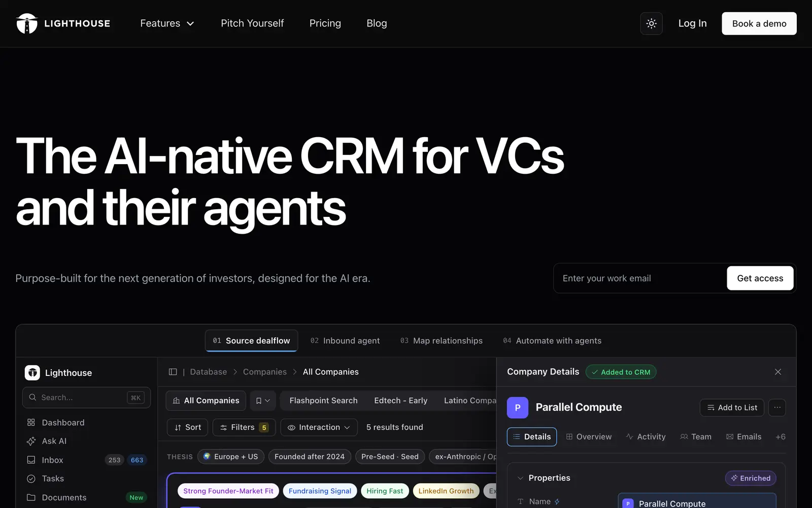
Task: Open the Blog link
Action: pyautogui.click(x=377, y=23)
